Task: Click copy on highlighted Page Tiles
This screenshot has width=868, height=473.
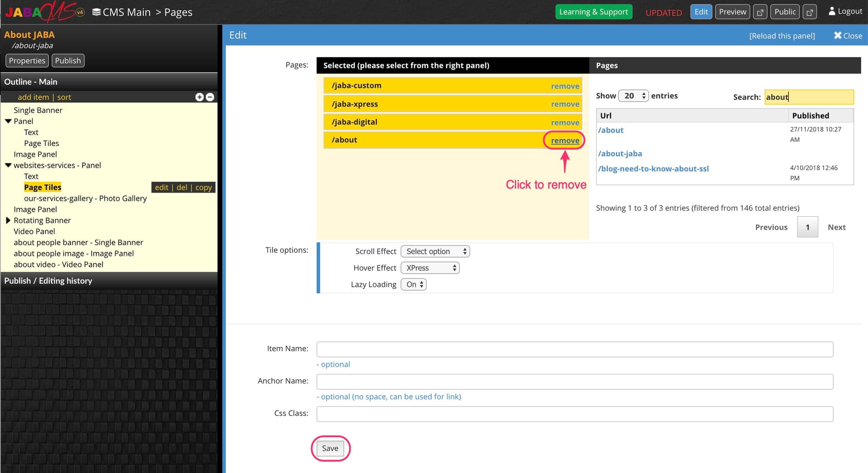Action: (203, 188)
